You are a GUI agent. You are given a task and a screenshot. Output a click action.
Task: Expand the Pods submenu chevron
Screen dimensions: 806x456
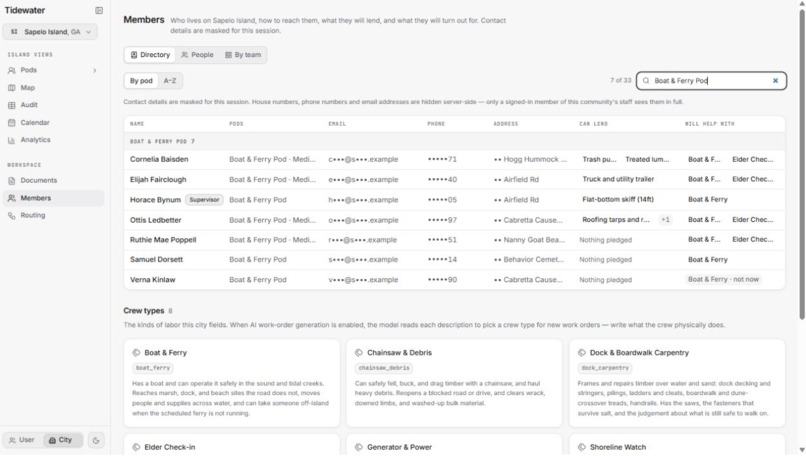(95, 70)
